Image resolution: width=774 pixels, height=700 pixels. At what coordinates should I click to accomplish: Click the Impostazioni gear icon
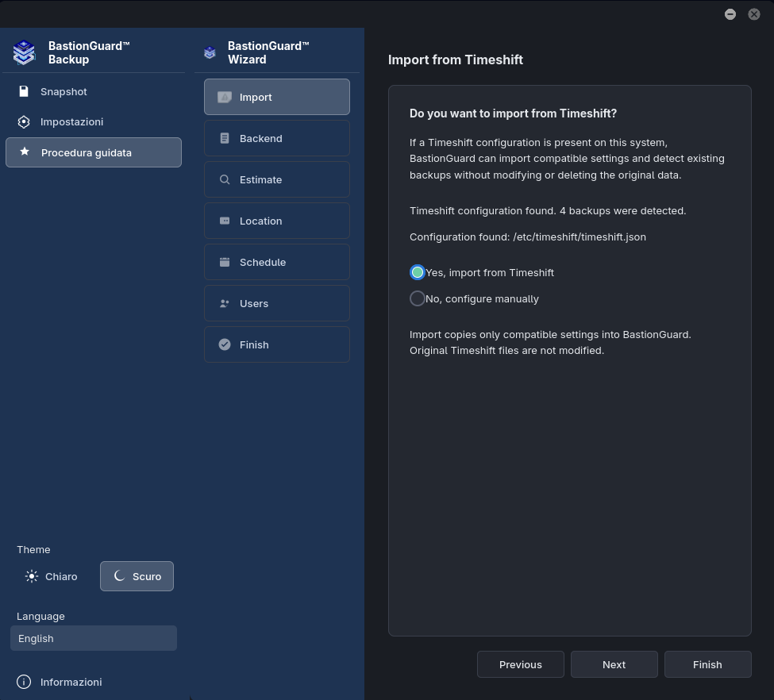tap(24, 122)
